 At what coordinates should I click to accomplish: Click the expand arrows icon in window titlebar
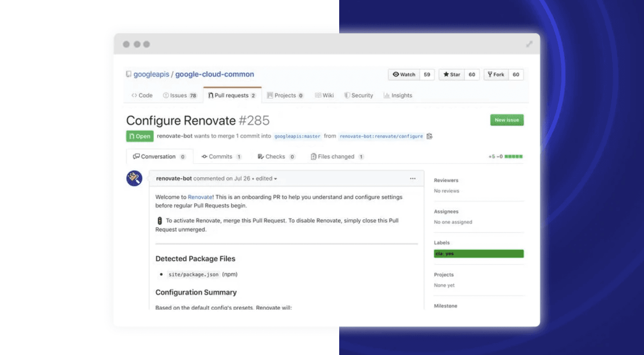529,44
